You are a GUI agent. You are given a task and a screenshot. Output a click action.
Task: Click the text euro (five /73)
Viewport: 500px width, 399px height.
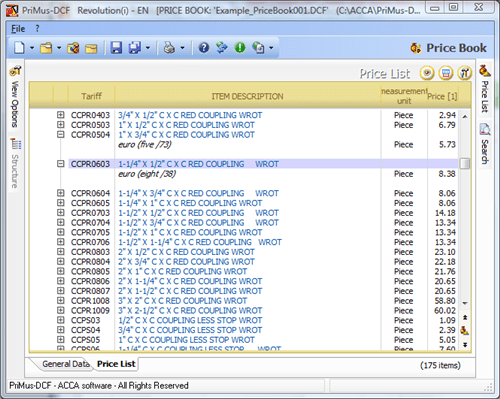coord(145,144)
